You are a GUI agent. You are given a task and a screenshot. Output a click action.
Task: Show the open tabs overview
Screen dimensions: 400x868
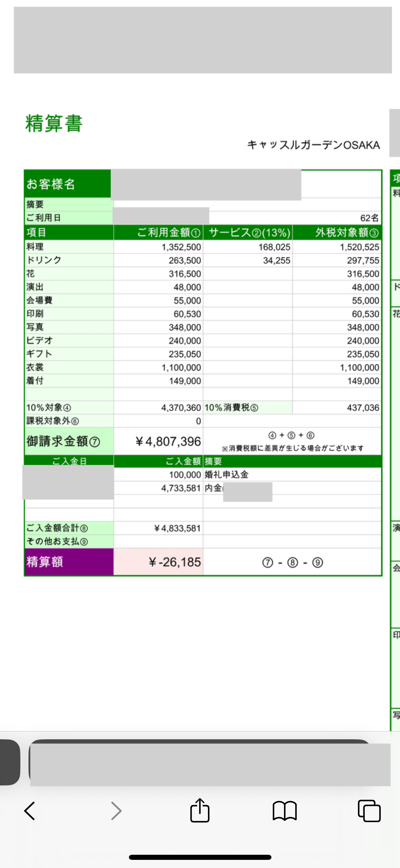pyautogui.click(x=369, y=811)
